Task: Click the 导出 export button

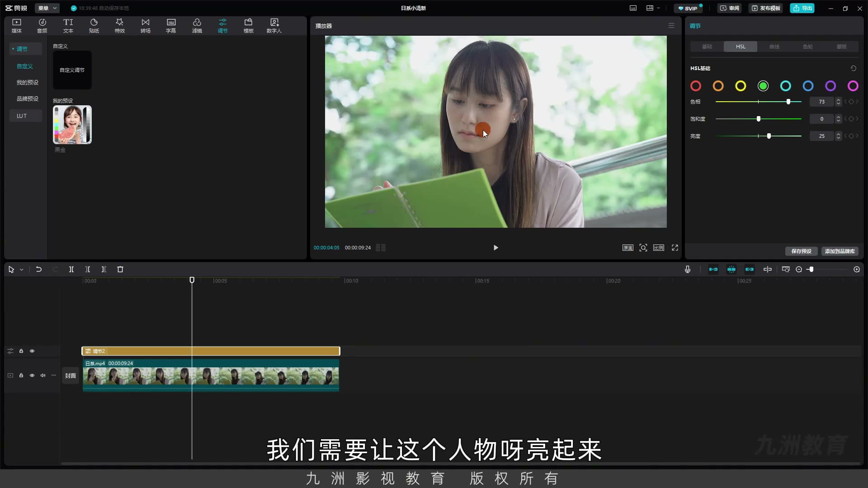Action: (802, 8)
